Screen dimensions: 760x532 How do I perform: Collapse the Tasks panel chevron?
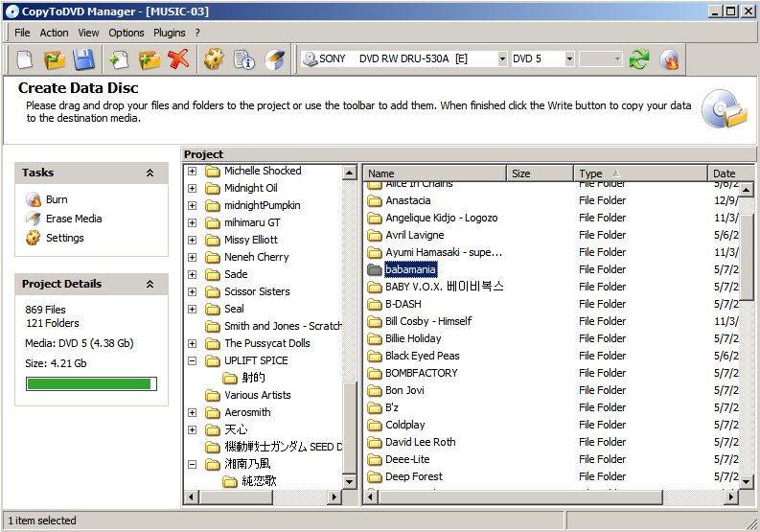point(150,173)
